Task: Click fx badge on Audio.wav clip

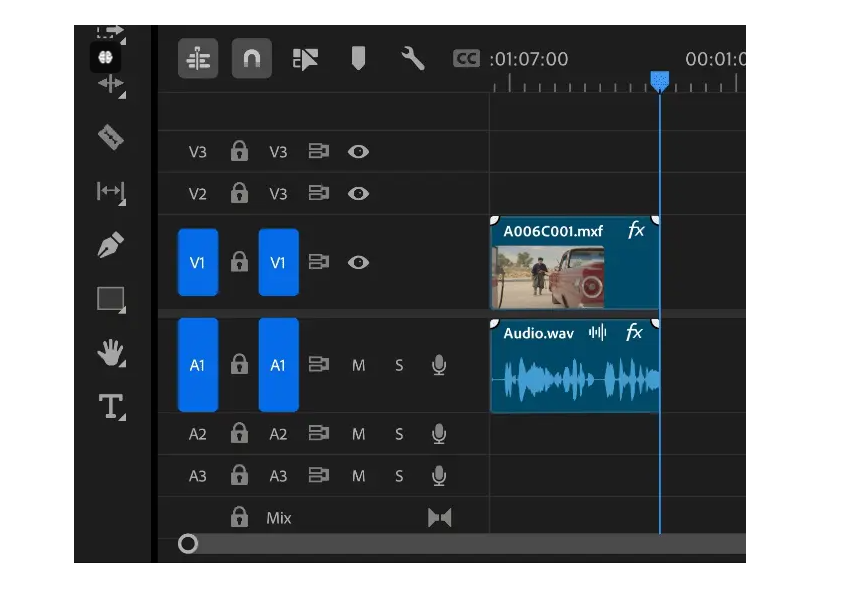Action: coord(634,332)
